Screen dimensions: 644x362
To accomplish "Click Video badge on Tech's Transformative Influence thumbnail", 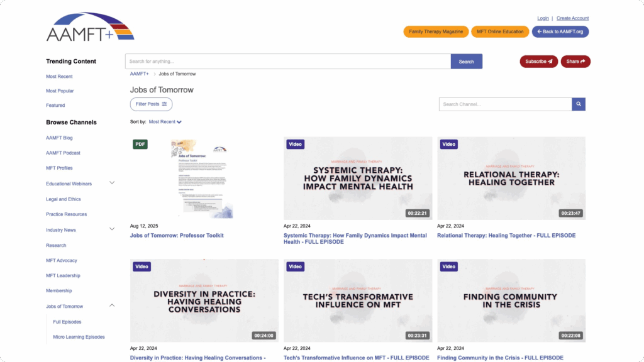I will pos(295,266).
